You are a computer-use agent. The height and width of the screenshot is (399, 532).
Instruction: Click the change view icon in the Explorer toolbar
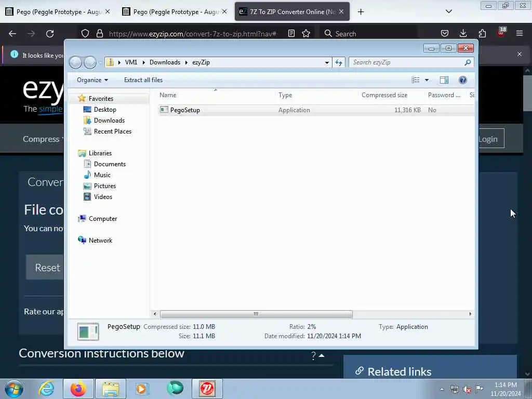(415, 80)
